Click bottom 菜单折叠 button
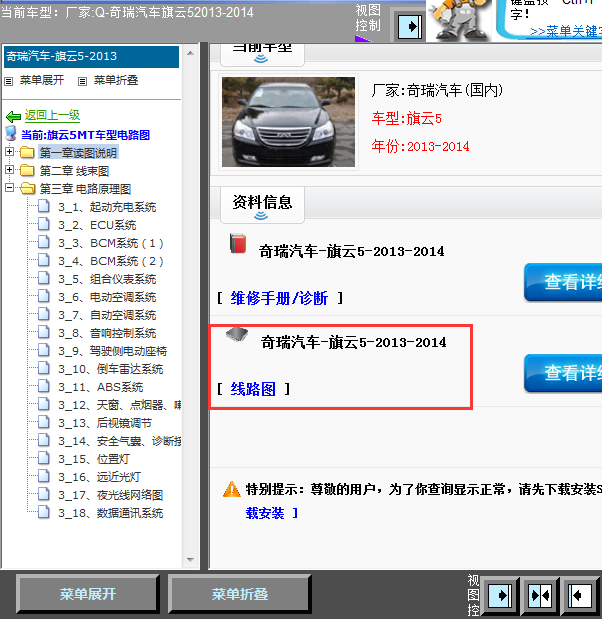This screenshot has height=619, width=602. tap(240, 594)
